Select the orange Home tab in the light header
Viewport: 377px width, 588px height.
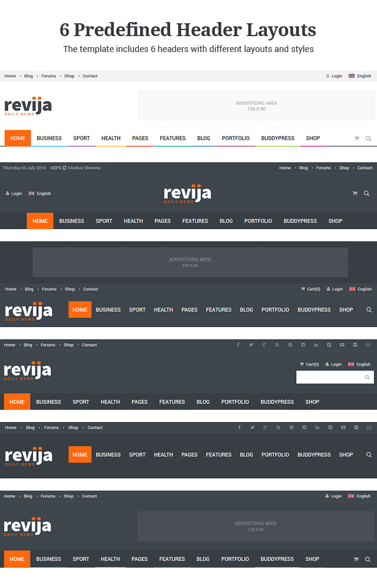(x=18, y=138)
